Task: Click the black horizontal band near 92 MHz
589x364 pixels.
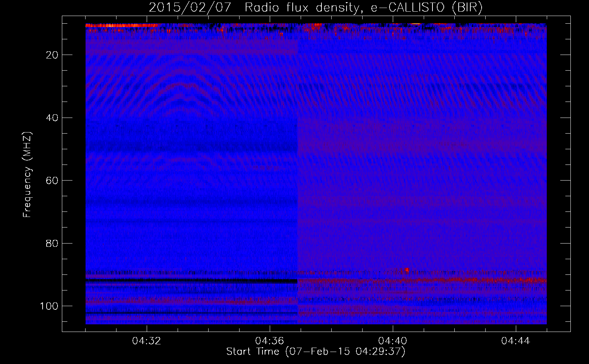Action: tap(191, 281)
